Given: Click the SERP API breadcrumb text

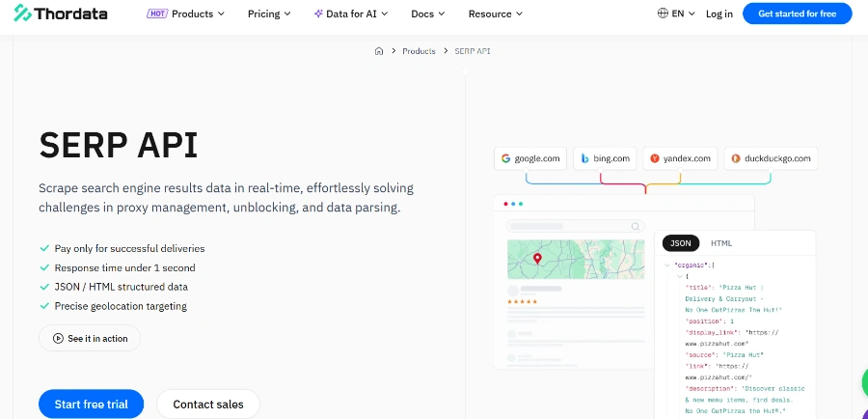Looking at the screenshot, I should (x=473, y=51).
